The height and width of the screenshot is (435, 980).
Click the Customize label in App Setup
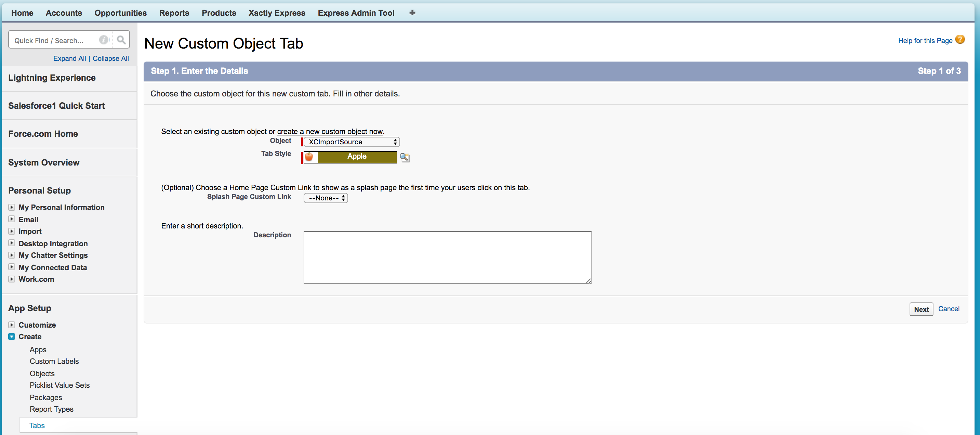(x=37, y=325)
